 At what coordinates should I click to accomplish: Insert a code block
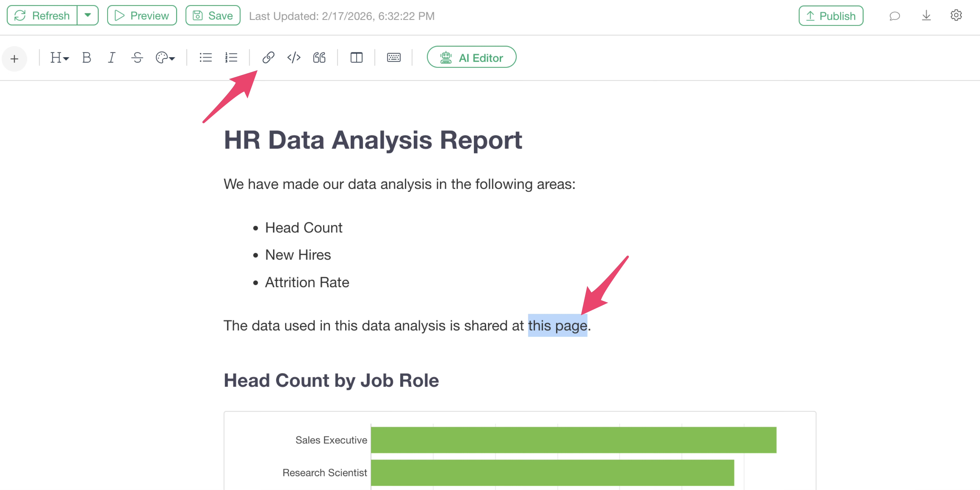tap(294, 57)
